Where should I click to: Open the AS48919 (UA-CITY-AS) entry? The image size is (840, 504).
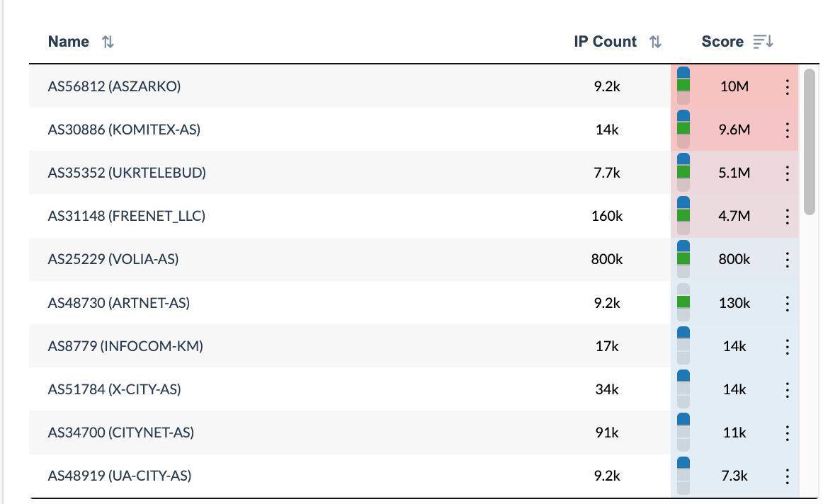[x=119, y=476]
